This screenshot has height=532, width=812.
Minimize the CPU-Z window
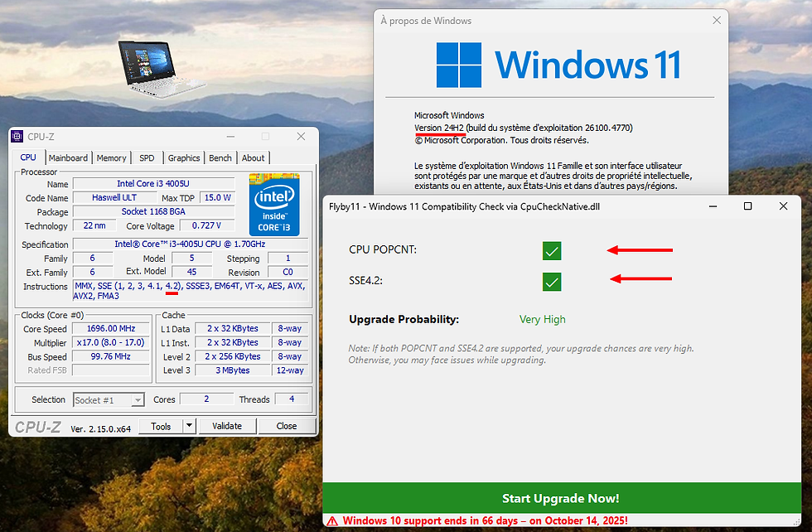(x=231, y=136)
